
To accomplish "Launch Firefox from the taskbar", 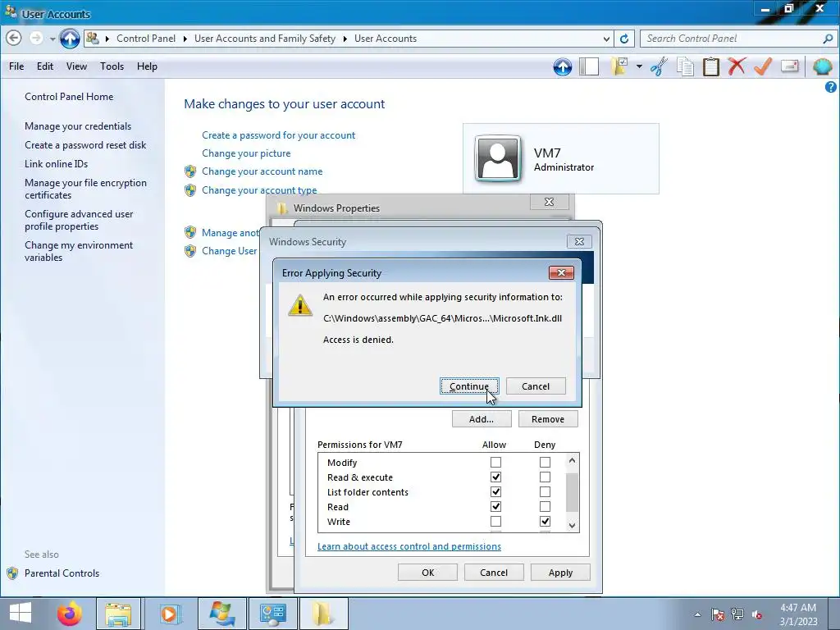I will [70, 614].
